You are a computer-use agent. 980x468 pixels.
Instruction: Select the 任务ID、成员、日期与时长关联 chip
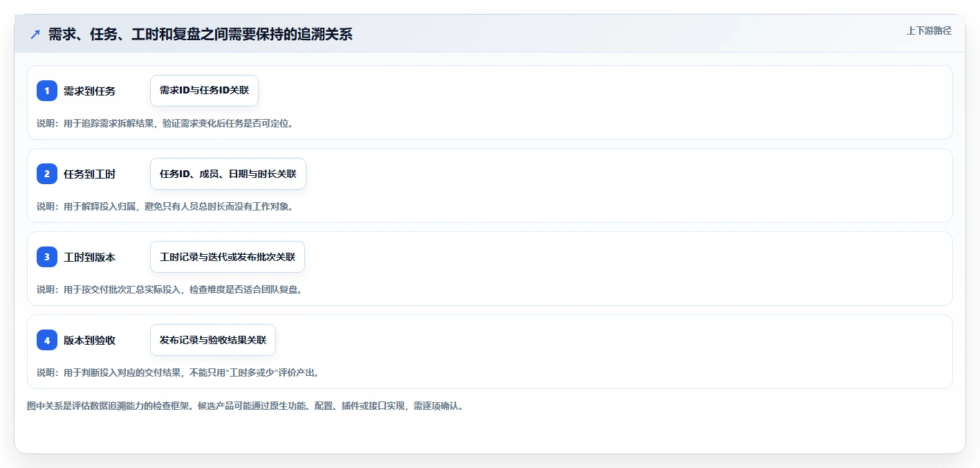tap(228, 174)
